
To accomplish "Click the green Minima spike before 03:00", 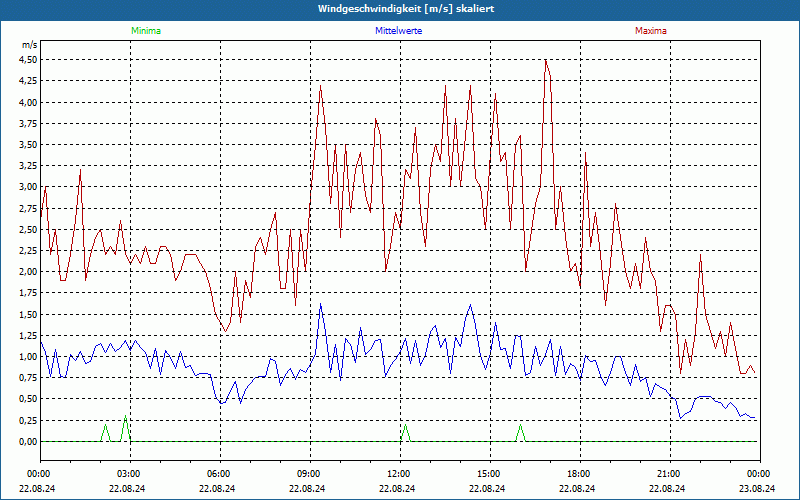I will (x=126, y=429).
